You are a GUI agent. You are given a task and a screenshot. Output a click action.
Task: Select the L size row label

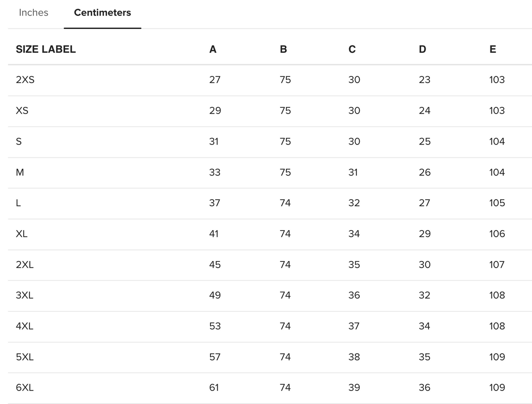[x=18, y=203]
